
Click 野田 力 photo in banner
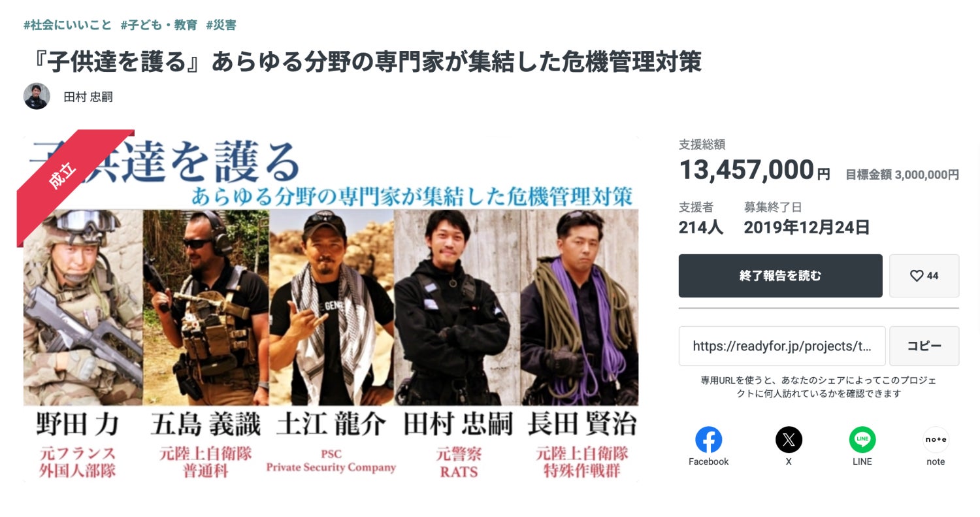83,307
